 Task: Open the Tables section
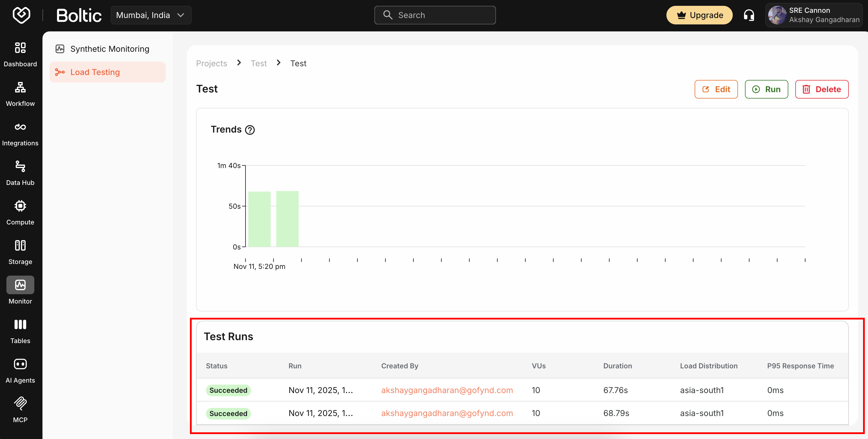click(x=20, y=330)
